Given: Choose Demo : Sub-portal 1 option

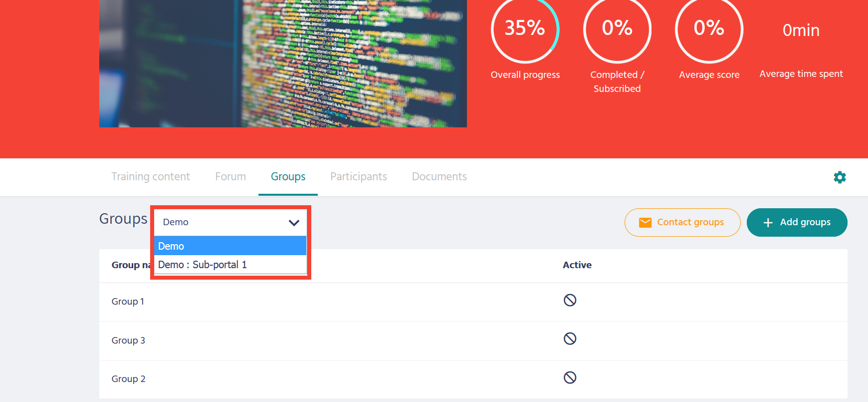Looking at the screenshot, I should 230,265.
